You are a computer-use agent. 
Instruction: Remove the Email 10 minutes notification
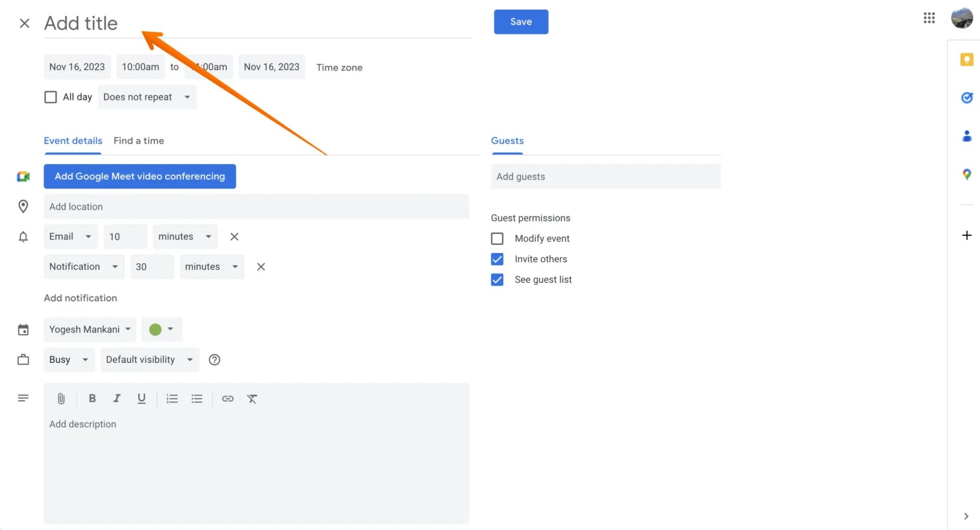point(234,237)
